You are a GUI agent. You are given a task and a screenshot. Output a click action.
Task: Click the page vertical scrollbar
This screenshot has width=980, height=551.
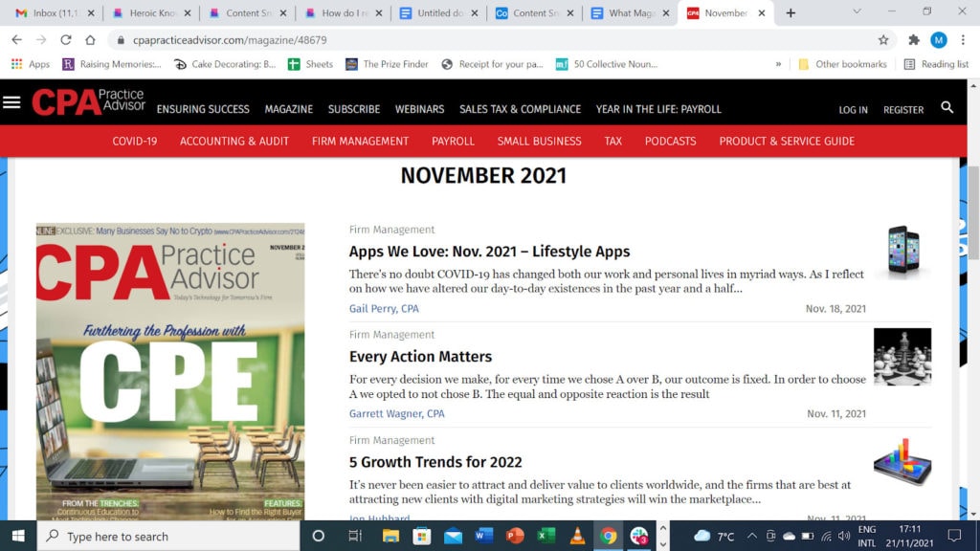(x=973, y=212)
